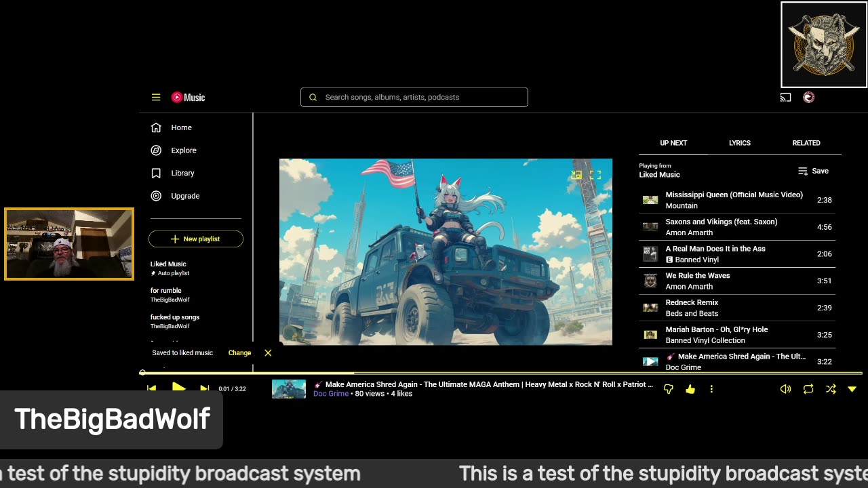This screenshot has width=868, height=488.
Task: Click the now-playing thumbnail in player bar
Action: coord(289,389)
